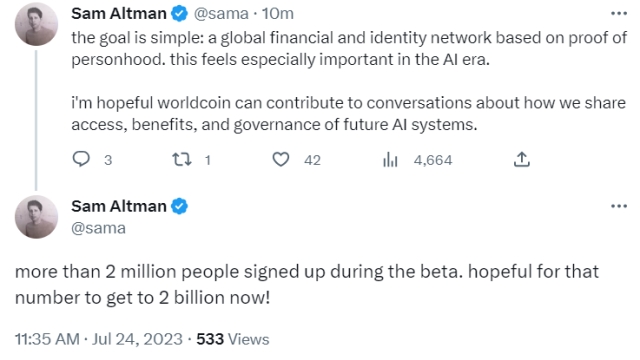Click the reply speech-bubble icon on first tweet

[81, 159]
